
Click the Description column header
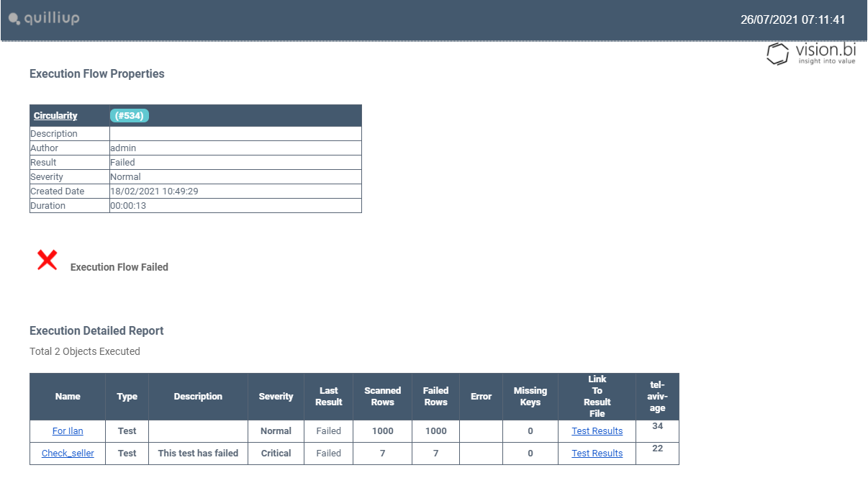(x=198, y=397)
